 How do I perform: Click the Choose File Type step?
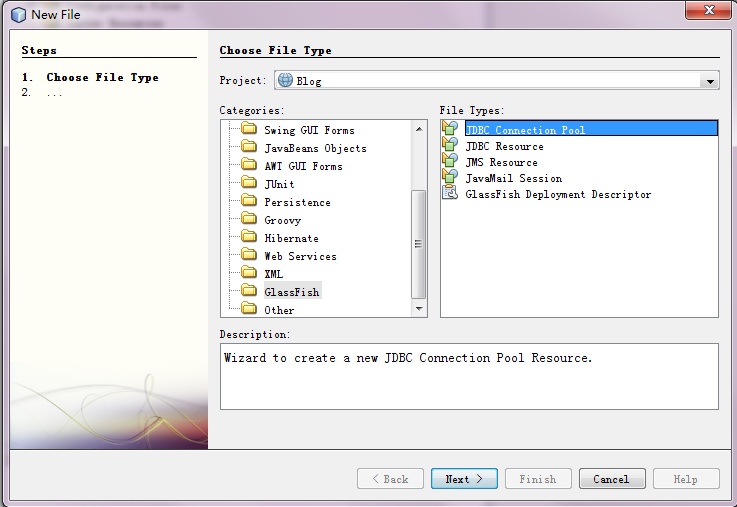click(102, 78)
